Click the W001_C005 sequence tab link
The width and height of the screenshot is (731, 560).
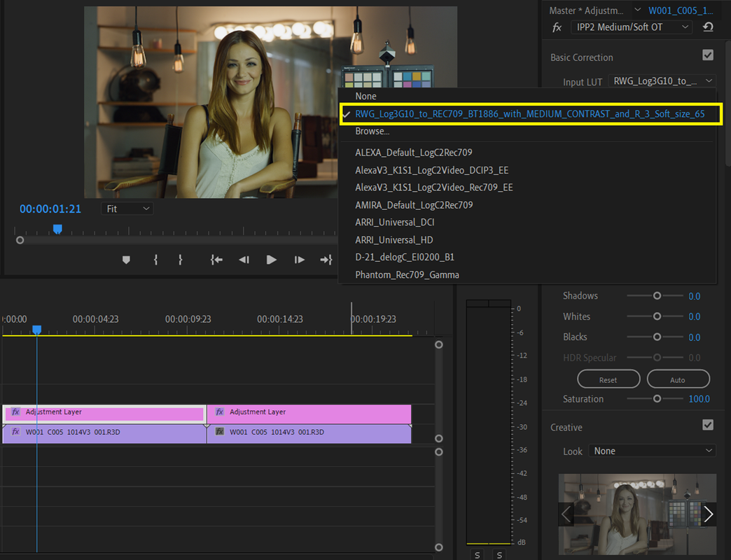681,10
